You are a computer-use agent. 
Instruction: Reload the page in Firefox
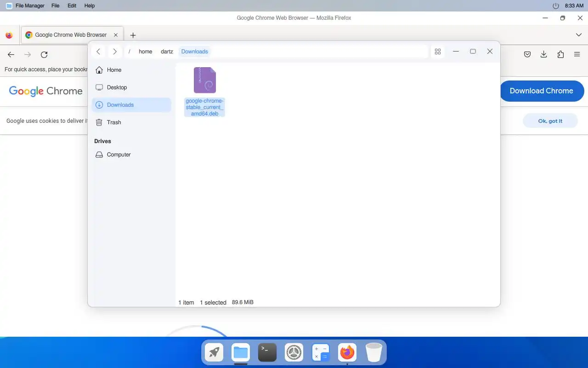pos(44,55)
